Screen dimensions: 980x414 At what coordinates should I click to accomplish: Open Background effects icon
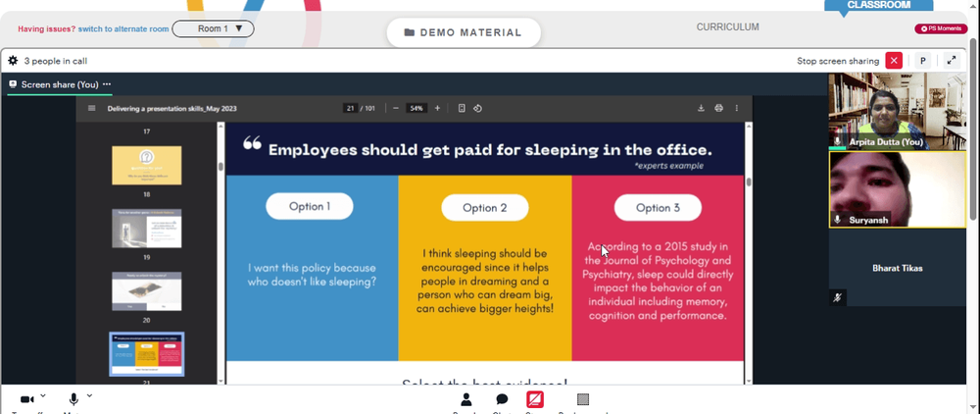pyautogui.click(x=582, y=399)
